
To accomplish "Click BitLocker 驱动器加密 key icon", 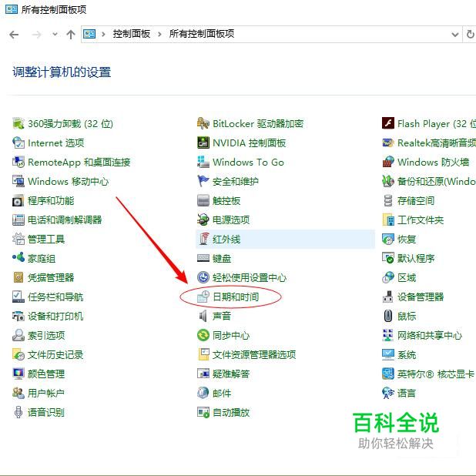I will (x=203, y=123).
